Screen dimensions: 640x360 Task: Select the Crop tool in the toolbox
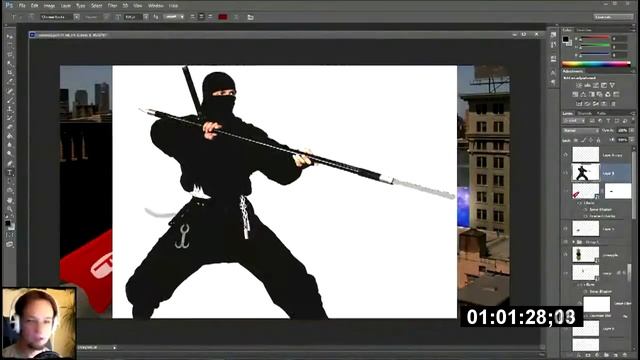[10, 73]
